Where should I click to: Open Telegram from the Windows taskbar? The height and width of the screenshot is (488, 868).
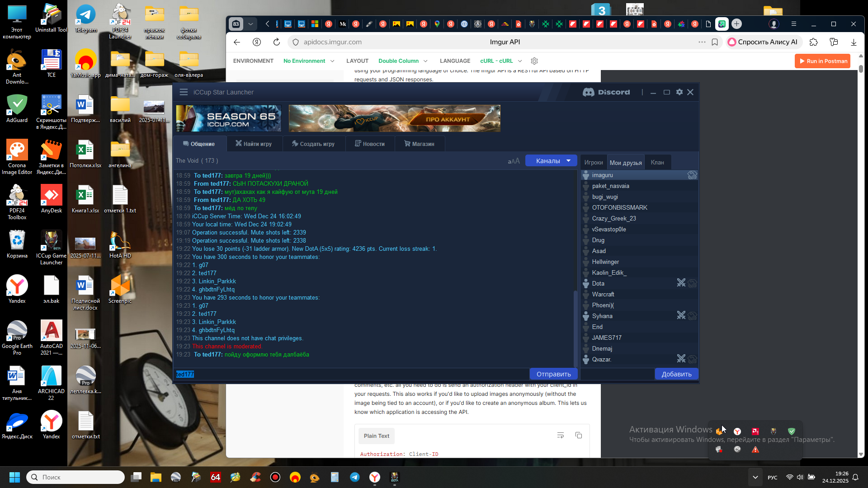click(x=355, y=477)
